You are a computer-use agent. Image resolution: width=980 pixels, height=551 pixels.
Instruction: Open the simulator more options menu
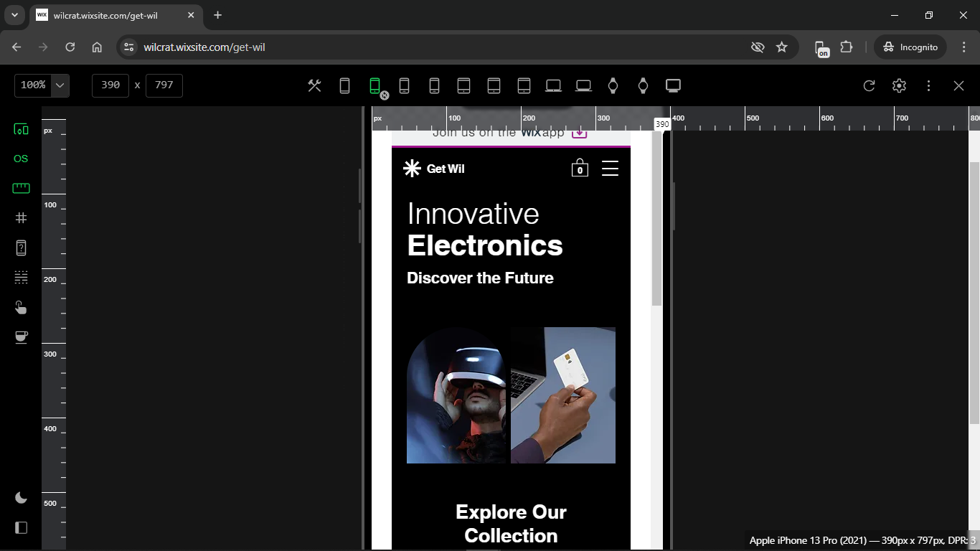coord(928,86)
